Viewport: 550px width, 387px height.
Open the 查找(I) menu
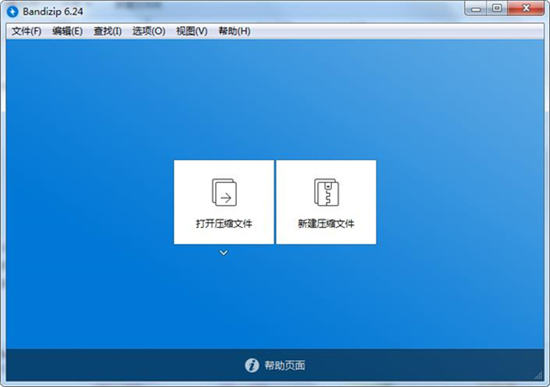(x=108, y=31)
